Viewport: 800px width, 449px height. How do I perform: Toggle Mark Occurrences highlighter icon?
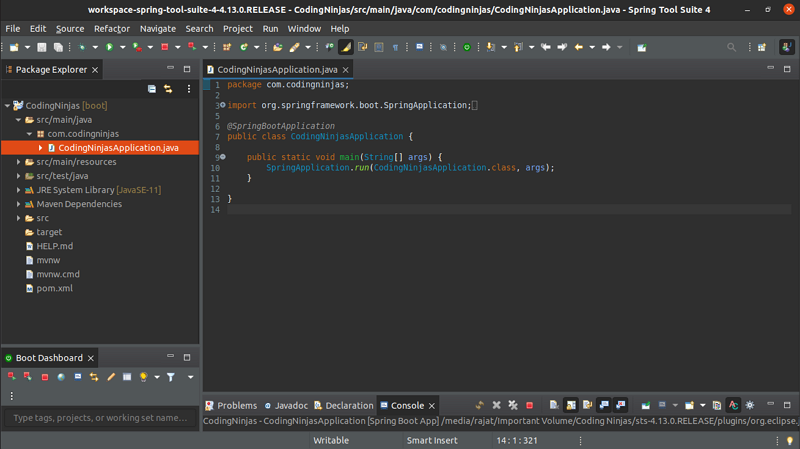coord(346,47)
